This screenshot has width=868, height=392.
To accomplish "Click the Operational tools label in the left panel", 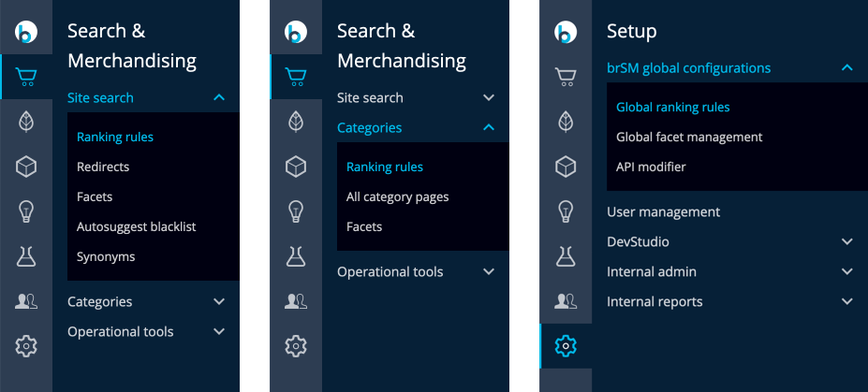I will click(120, 332).
